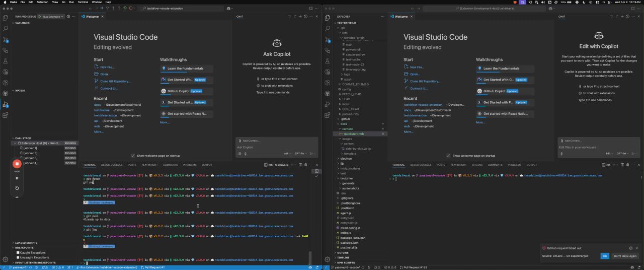Screen dimensions: 644x270
Task: Start debugging with the green play arrow
Action: point(40,17)
